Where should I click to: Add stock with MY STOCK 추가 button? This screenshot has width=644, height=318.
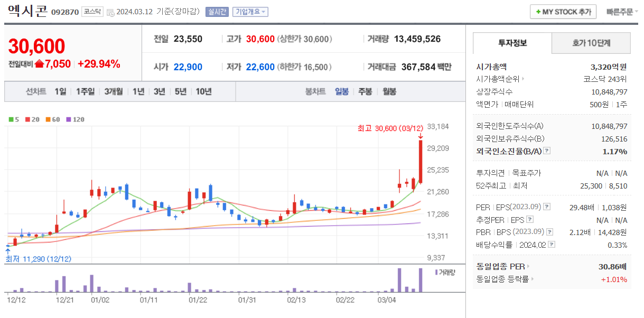563,12
